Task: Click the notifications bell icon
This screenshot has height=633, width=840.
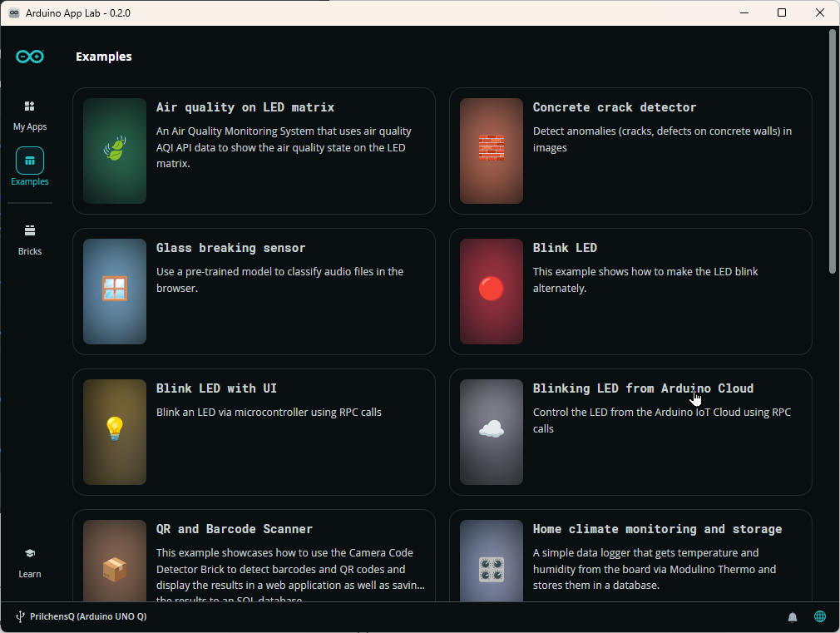Action: (x=793, y=617)
